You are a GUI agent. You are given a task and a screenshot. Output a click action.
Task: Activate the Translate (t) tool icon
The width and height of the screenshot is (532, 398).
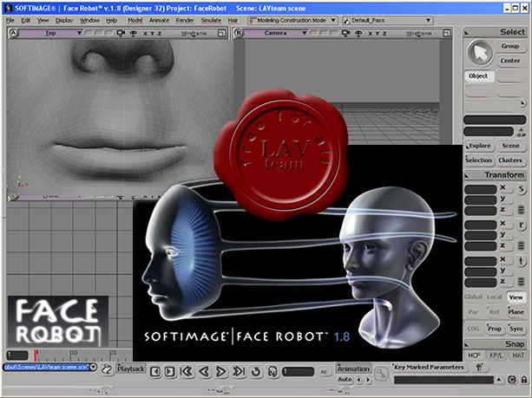point(521,261)
